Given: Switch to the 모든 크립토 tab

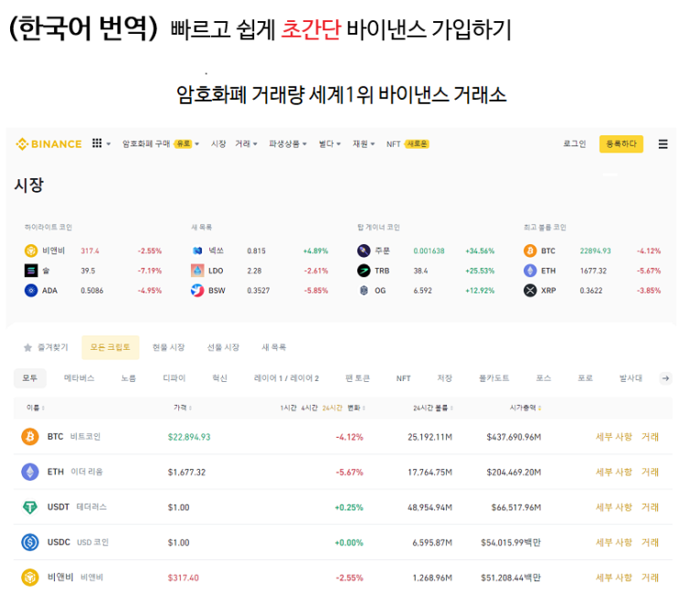Looking at the screenshot, I should (111, 347).
